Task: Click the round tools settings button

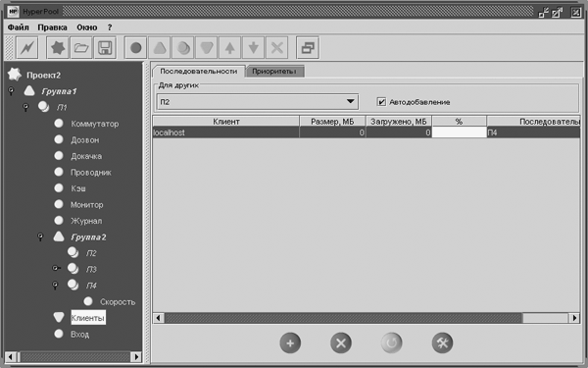Action: (x=443, y=342)
